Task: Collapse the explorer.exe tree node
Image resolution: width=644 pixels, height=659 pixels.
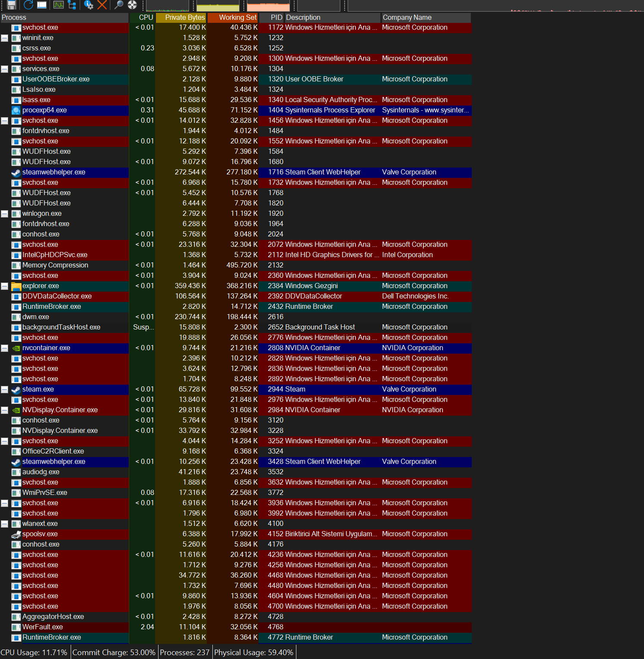Action: point(4,286)
